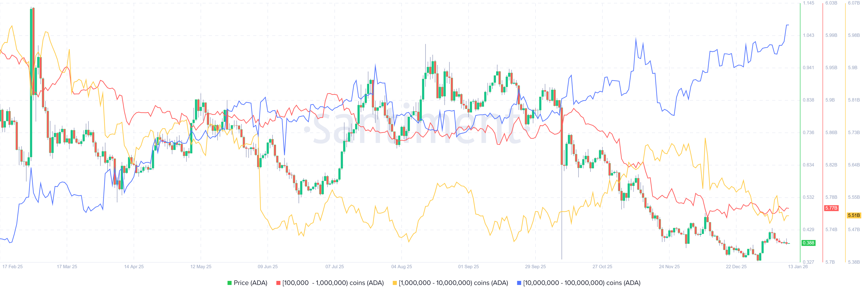Click the yellow 1,000,000 - 10,000,000 coins swatch

coord(395,283)
